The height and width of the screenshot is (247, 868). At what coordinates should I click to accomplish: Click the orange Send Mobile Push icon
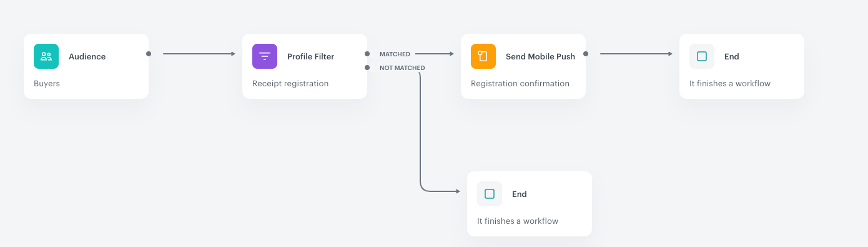click(483, 56)
